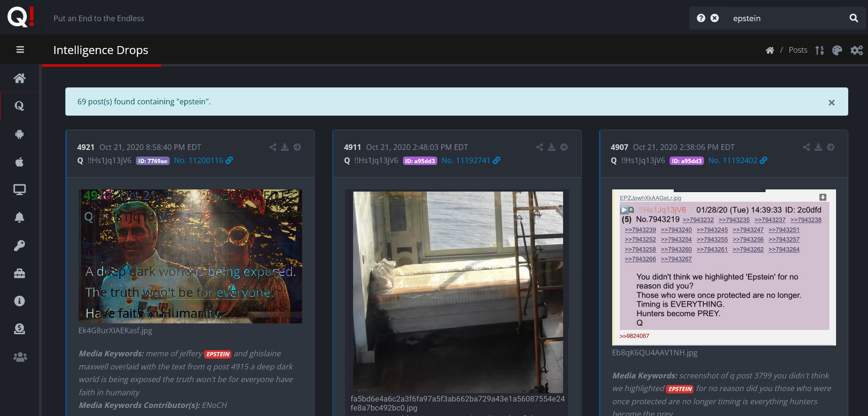Image resolution: width=868 pixels, height=416 pixels.
Task: Open the Epstein meme image thumbnail
Action: coord(190,256)
